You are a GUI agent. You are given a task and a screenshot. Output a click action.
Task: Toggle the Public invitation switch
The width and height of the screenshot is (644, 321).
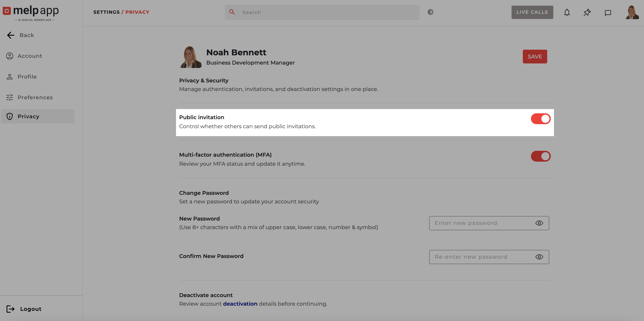(x=540, y=119)
